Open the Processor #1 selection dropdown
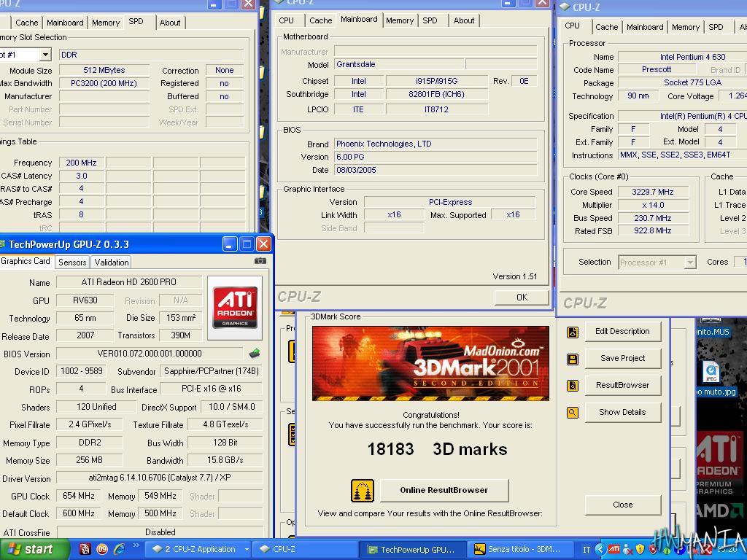The width and height of the screenshot is (747, 560). coord(689,262)
